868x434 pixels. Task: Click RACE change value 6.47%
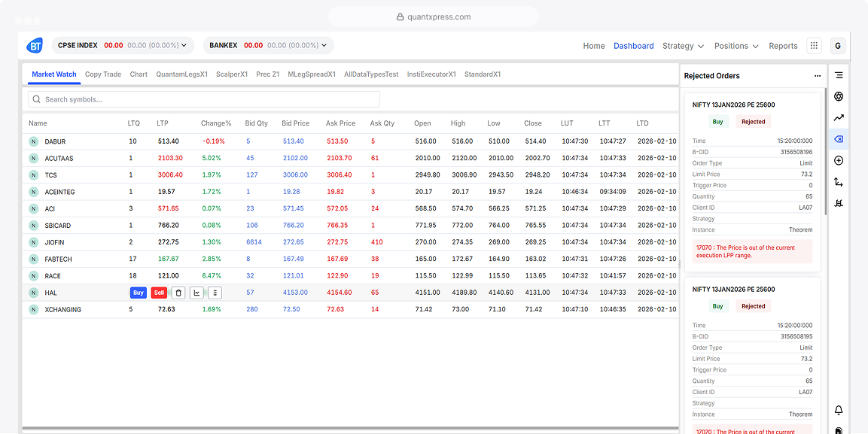point(212,276)
